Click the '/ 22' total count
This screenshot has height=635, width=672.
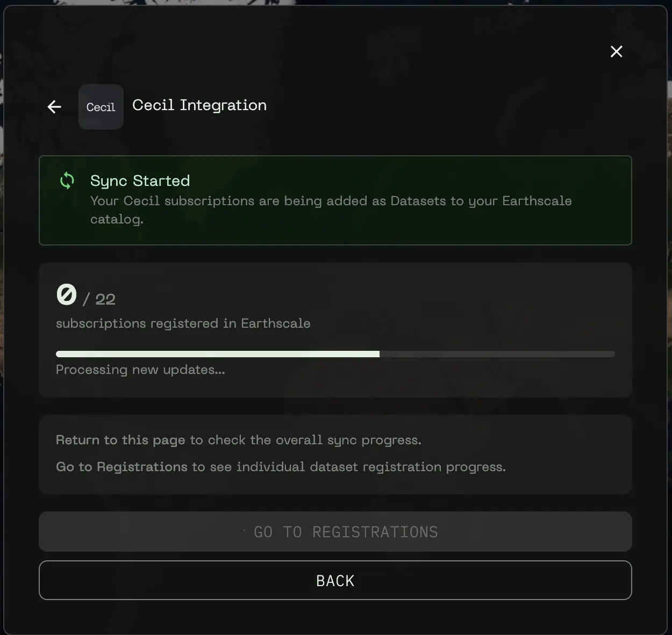point(99,299)
